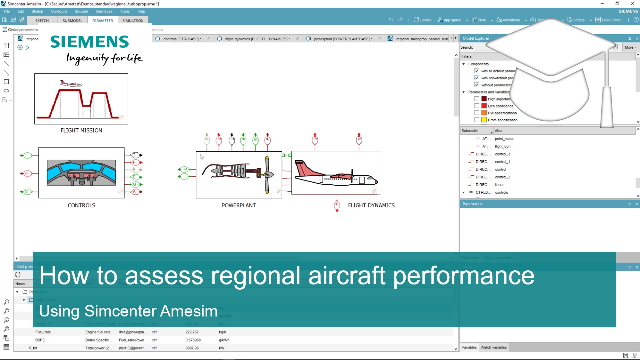This screenshot has width=640, height=360.
Task: Click the Undo arrow icon
Action: pos(391,20)
